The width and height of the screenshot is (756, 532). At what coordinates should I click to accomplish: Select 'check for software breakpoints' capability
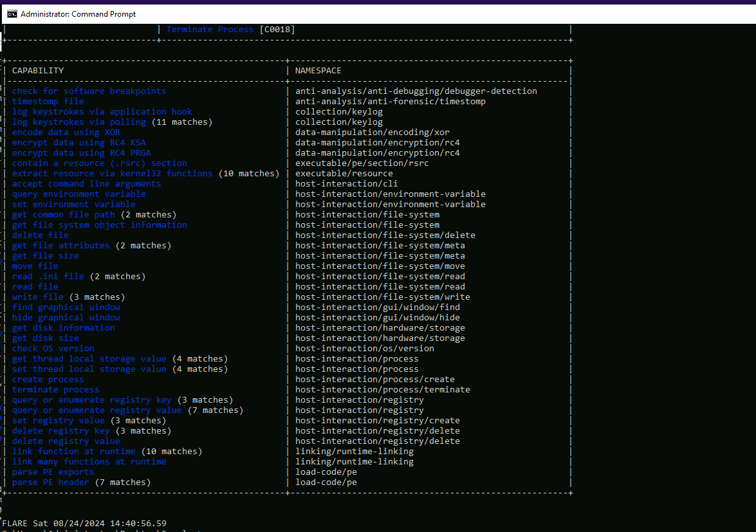[x=89, y=91]
